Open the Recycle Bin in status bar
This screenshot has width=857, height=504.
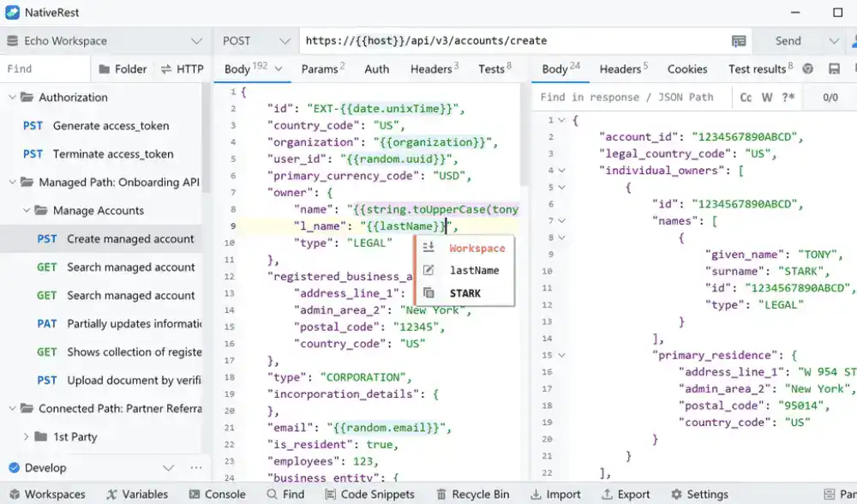pyautogui.click(x=473, y=494)
